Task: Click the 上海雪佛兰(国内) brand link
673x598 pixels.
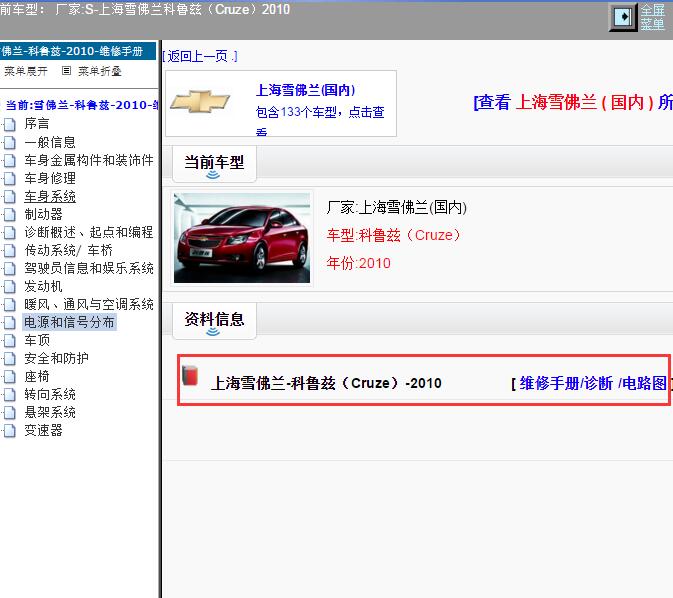Action: point(306,90)
